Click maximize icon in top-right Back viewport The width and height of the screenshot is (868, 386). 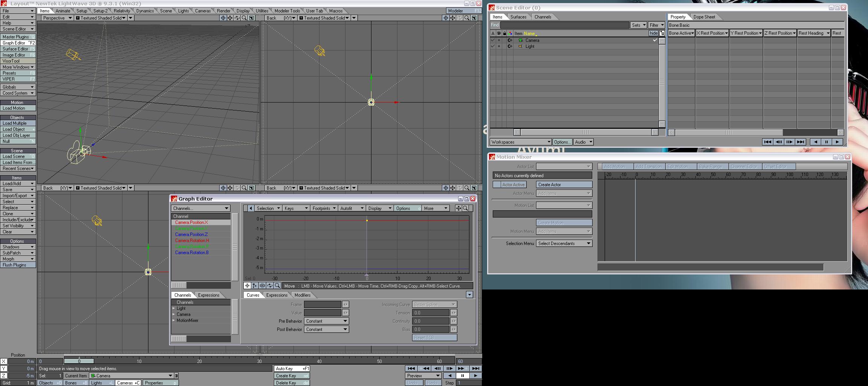point(474,18)
